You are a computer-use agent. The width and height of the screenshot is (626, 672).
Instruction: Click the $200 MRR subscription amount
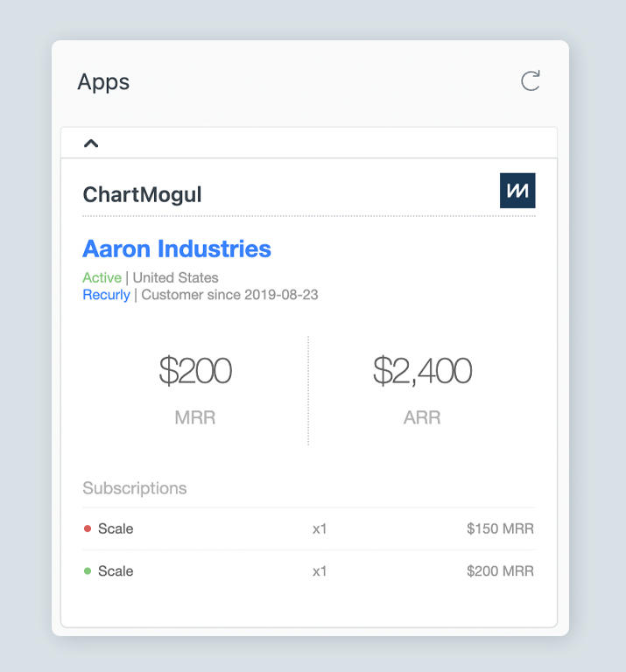501,570
